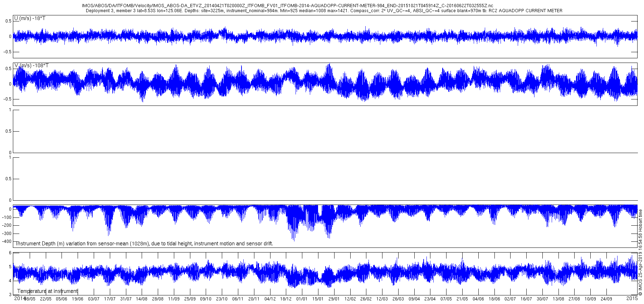Select the 03/07 date tick label
The image size is (644, 304).
point(94,299)
